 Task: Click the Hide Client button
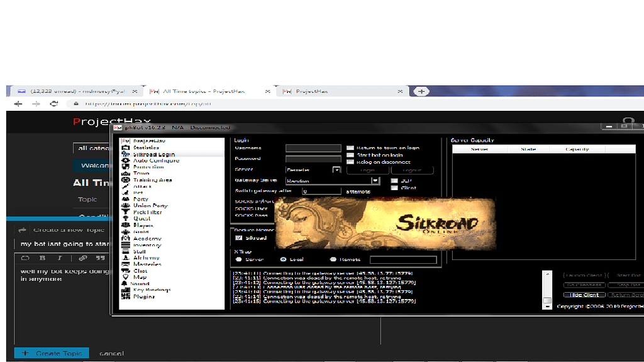(x=584, y=295)
